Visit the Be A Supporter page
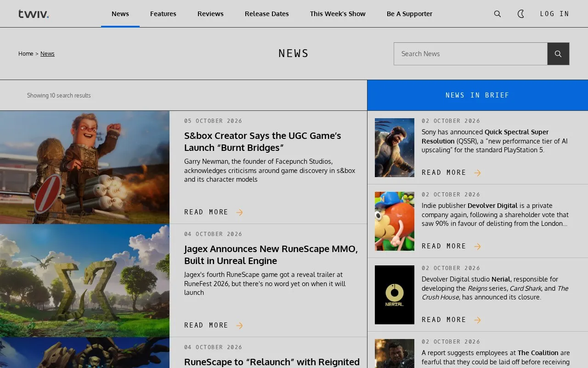This screenshot has height=368, width=588. click(409, 14)
